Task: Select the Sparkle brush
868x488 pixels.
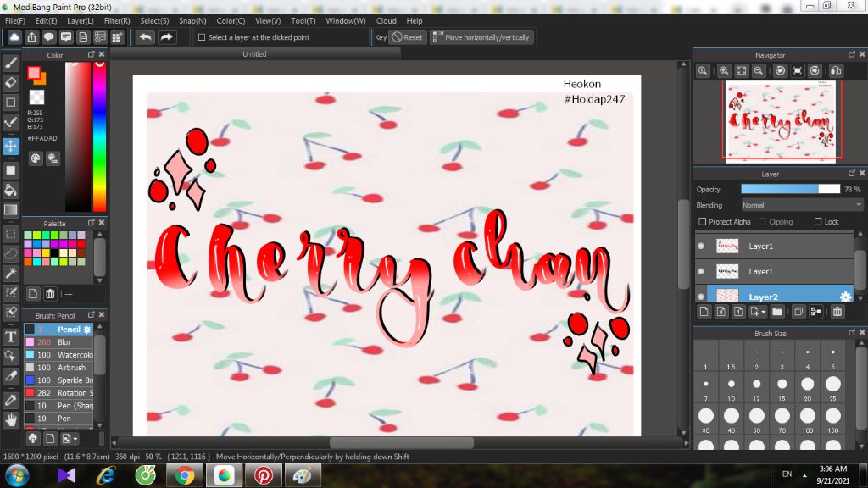Action: click(58, 380)
